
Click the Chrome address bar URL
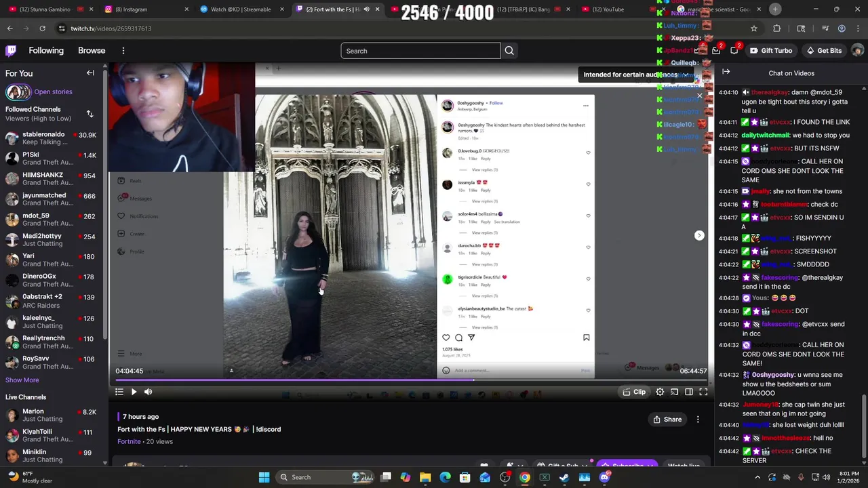point(111,28)
